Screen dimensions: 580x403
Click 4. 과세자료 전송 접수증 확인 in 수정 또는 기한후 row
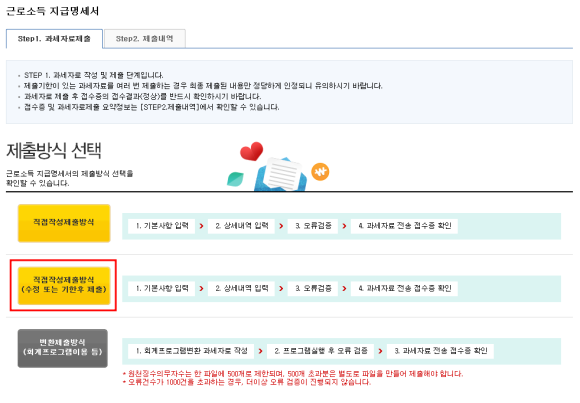coord(404,288)
